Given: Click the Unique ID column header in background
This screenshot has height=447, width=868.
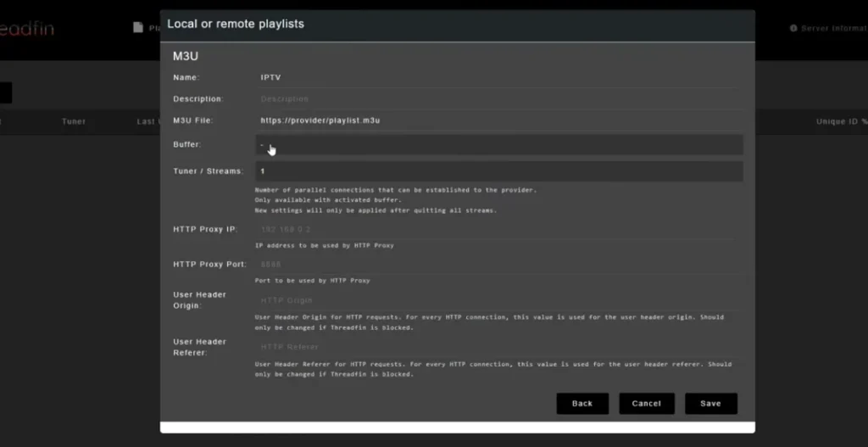Looking at the screenshot, I should pyautogui.click(x=842, y=121).
